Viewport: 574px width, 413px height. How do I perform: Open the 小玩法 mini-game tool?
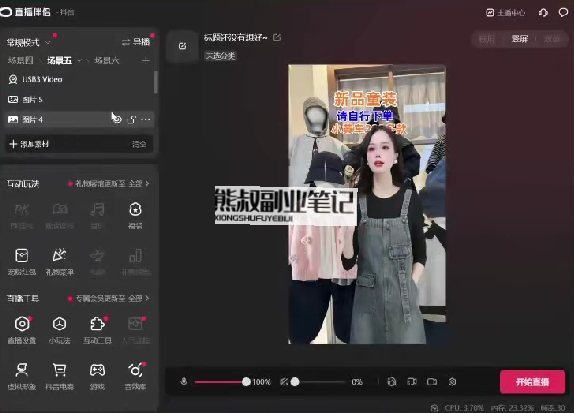pyautogui.click(x=60, y=330)
